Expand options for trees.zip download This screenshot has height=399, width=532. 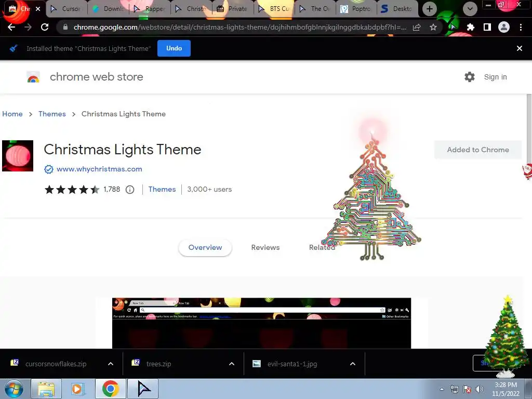click(232, 364)
